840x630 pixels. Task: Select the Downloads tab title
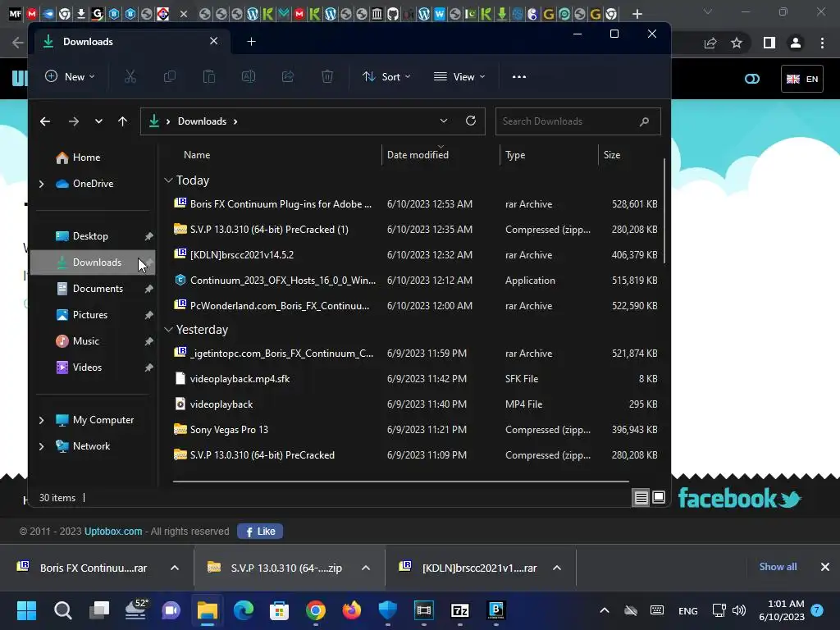tap(88, 41)
